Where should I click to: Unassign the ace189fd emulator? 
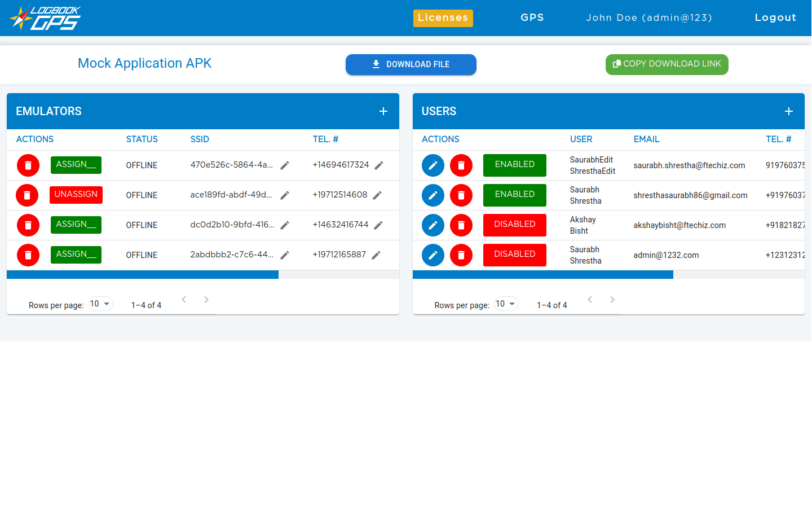pos(76,195)
